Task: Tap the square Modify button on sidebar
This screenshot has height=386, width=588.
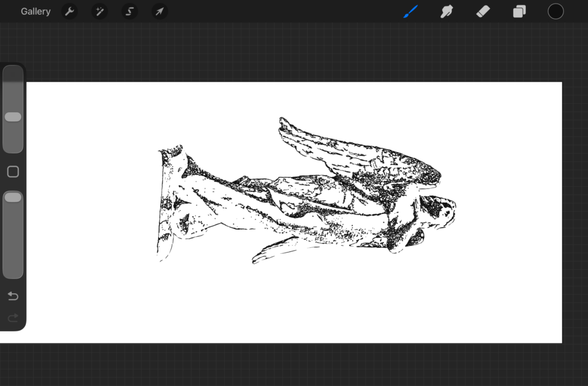Action: tap(13, 172)
